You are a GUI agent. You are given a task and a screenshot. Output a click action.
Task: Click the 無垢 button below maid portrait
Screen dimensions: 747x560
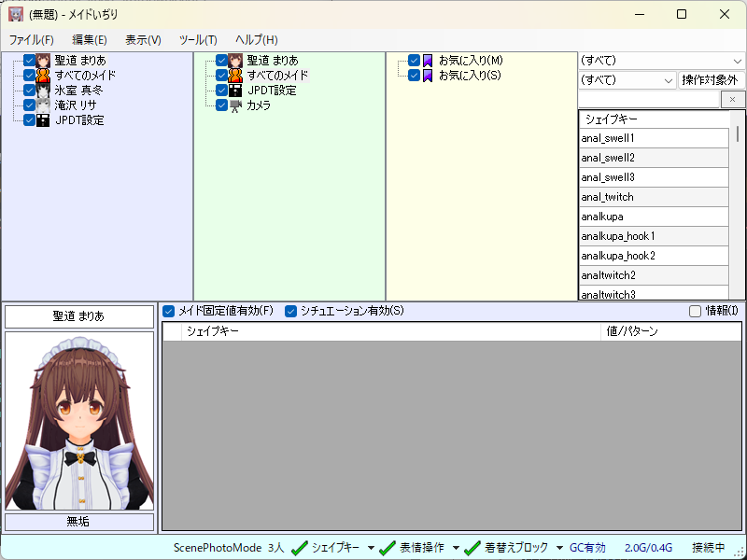point(78,522)
